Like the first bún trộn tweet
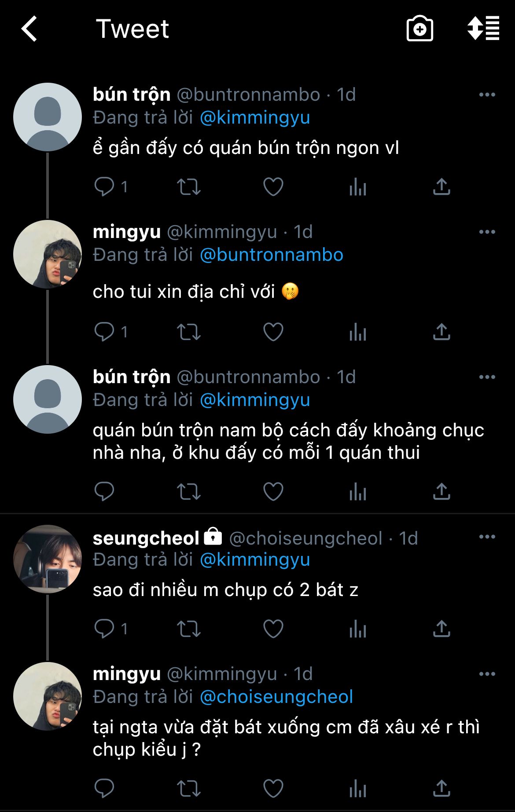Viewport: 515px width, 812px height. 273,187
